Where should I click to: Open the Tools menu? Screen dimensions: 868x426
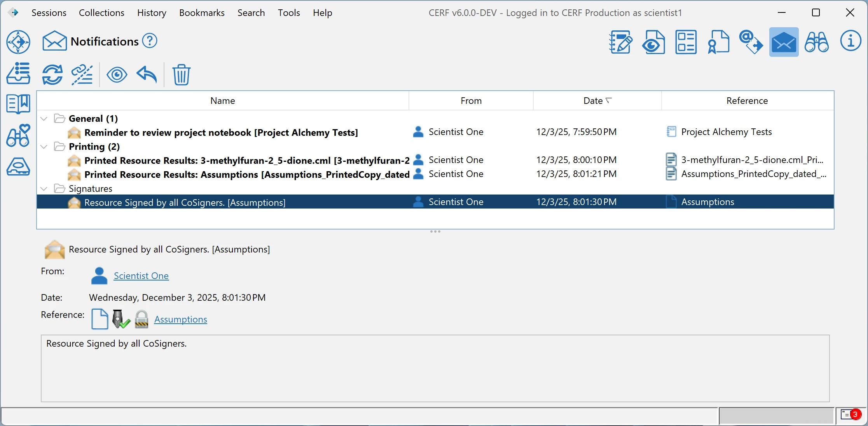coord(288,13)
